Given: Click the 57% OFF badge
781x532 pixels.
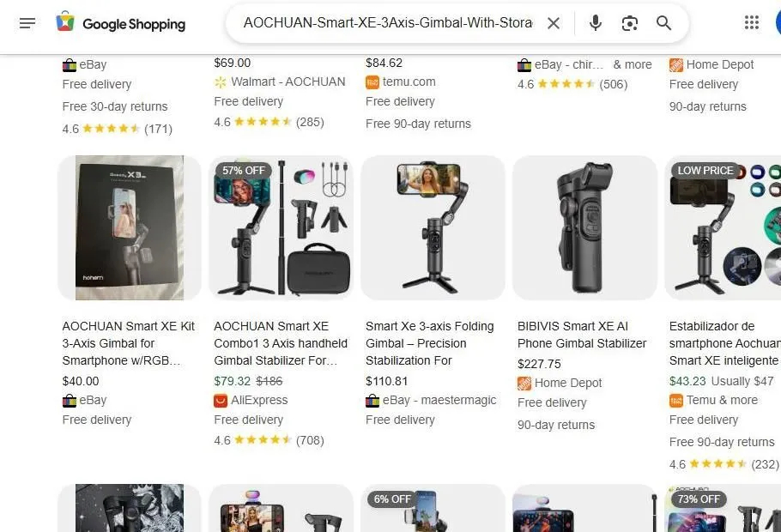Looking at the screenshot, I should click(244, 171).
